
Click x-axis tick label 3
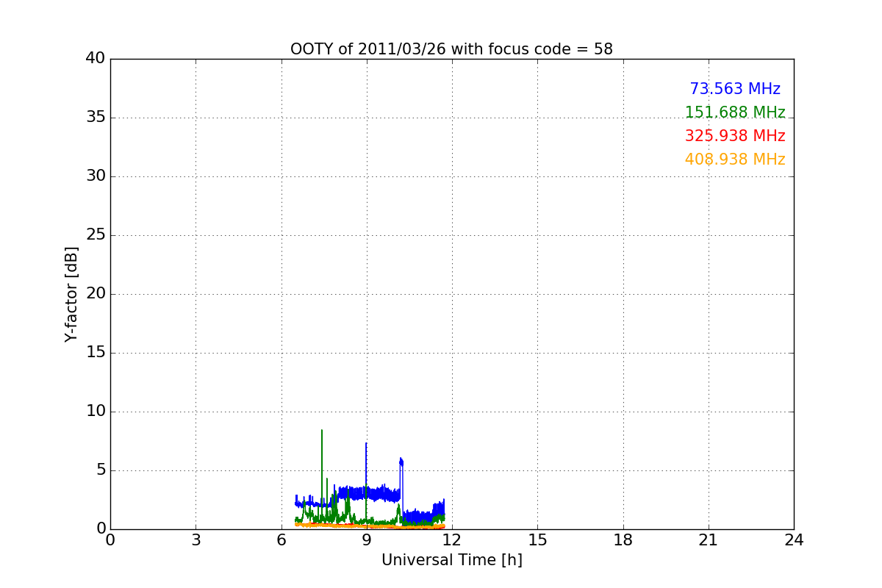196,540
